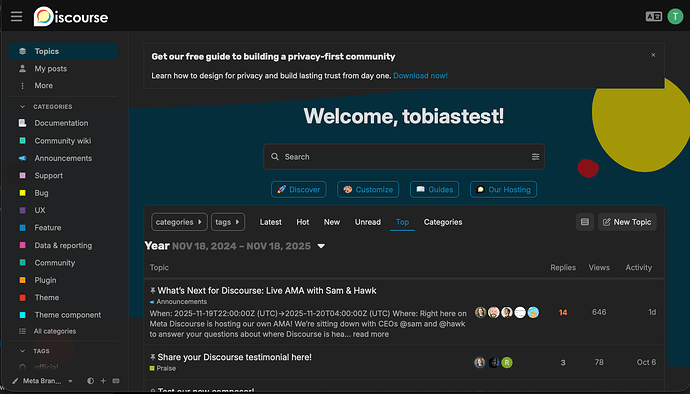Switch to the Unread tab
The image size is (690, 394).
(368, 222)
